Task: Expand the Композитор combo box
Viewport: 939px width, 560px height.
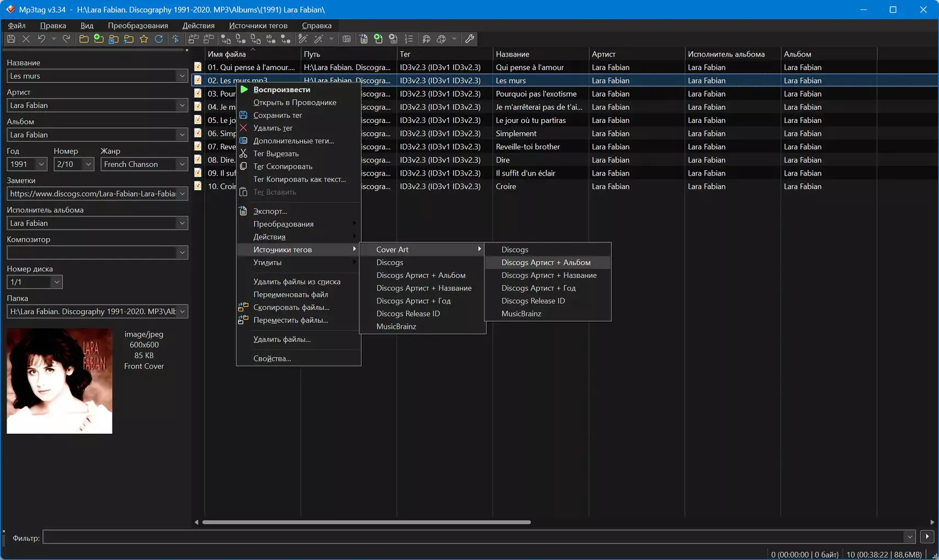Action: pos(182,253)
